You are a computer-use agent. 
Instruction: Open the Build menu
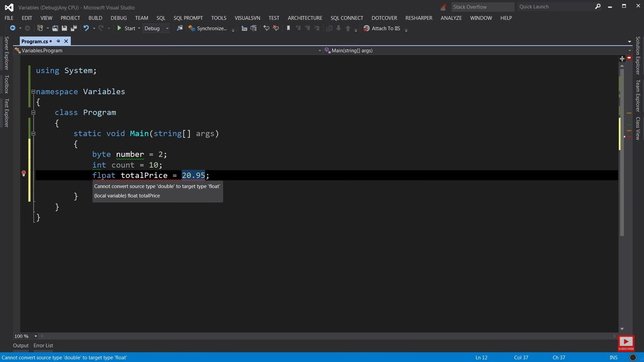[x=95, y=18]
